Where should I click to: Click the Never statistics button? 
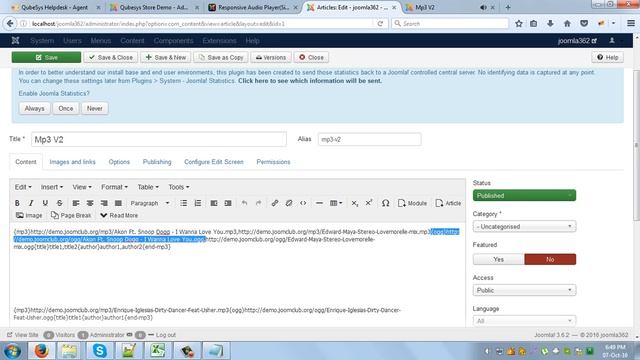click(x=95, y=109)
